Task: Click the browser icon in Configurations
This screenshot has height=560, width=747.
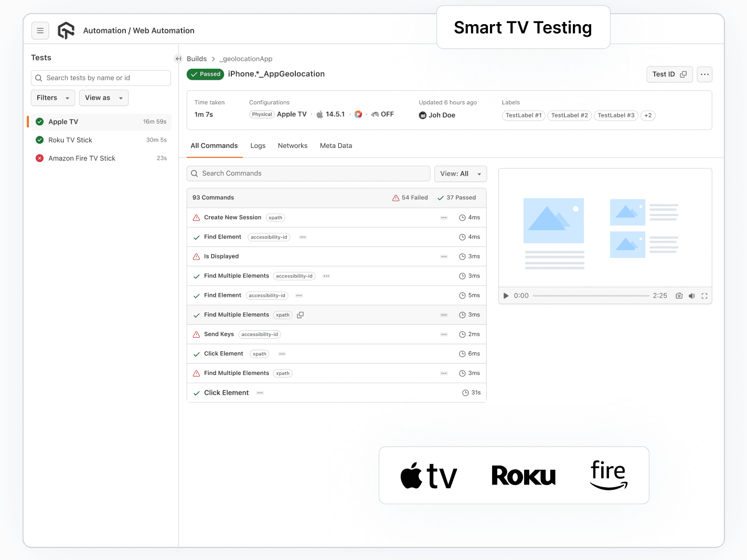Action: 358,114
